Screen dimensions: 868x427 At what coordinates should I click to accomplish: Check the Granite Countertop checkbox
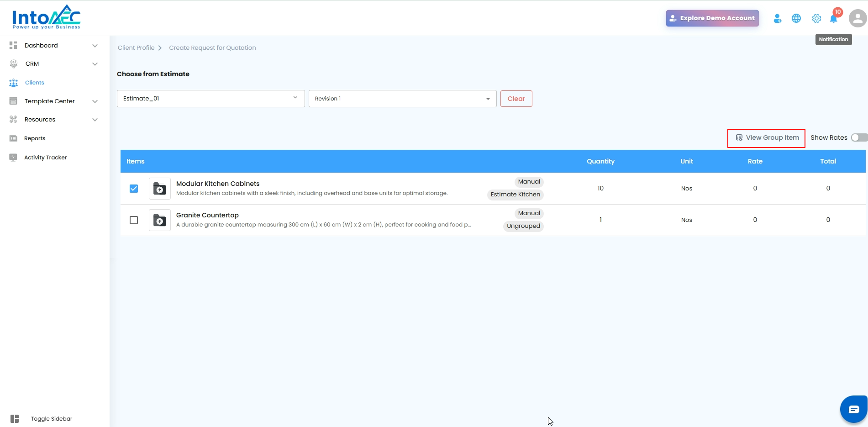[134, 220]
